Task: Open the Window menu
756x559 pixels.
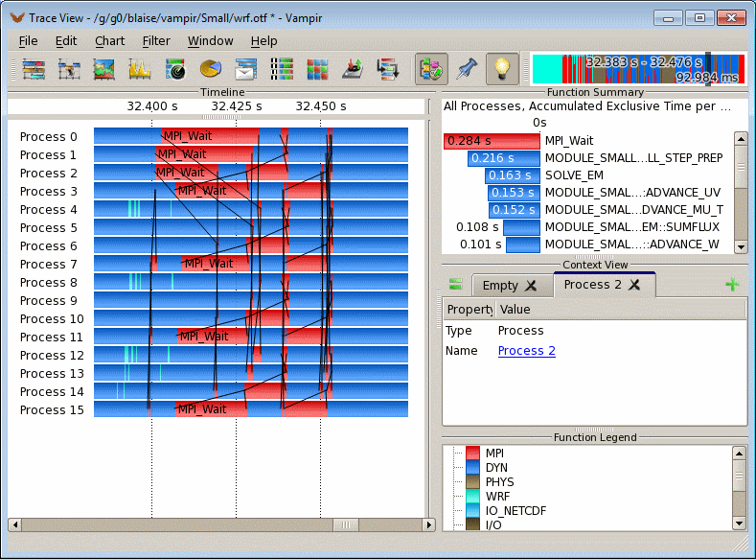Action: pyautogui.click(x=210, y=41)
